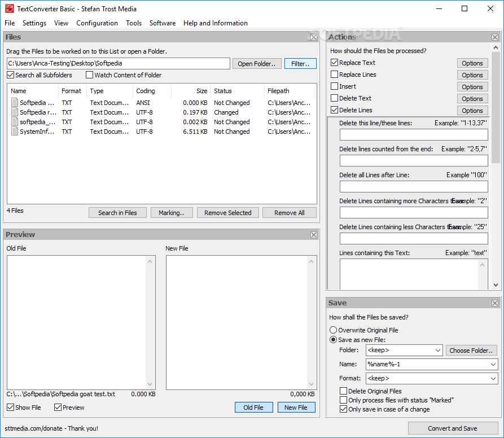Close the Files panel with its X icon
Screen dimensions: 504x438
click(x=314, y=37)
